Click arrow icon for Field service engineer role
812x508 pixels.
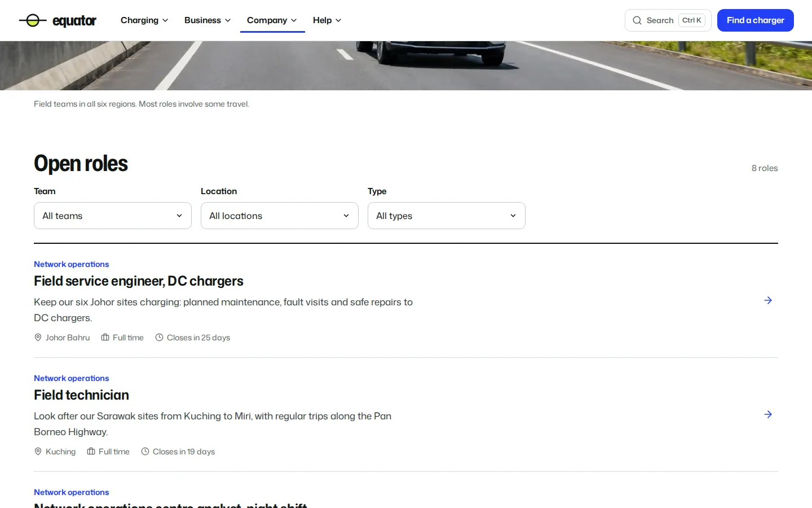click(768, 300)
